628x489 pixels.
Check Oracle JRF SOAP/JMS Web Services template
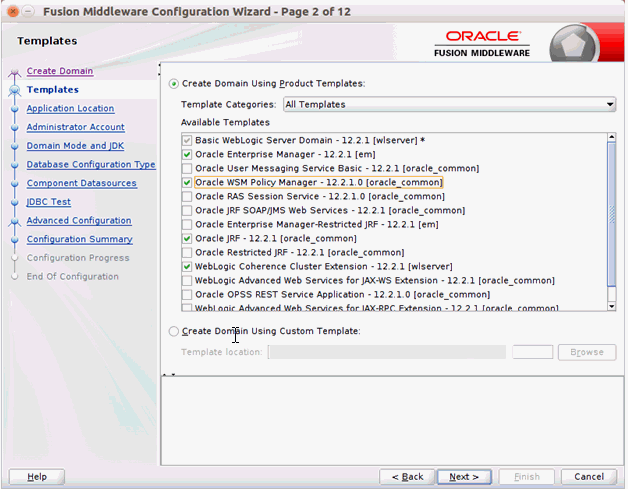[187, 211]
